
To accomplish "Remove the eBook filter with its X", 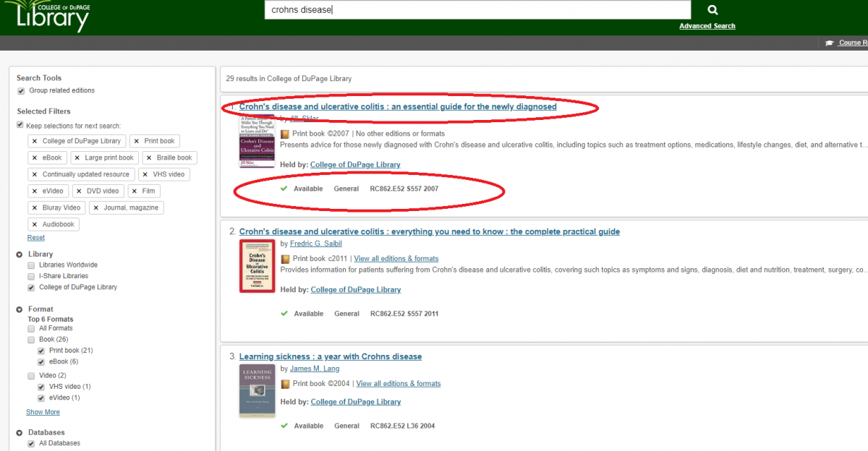I will pyautogui.click(x=35, y=158).
